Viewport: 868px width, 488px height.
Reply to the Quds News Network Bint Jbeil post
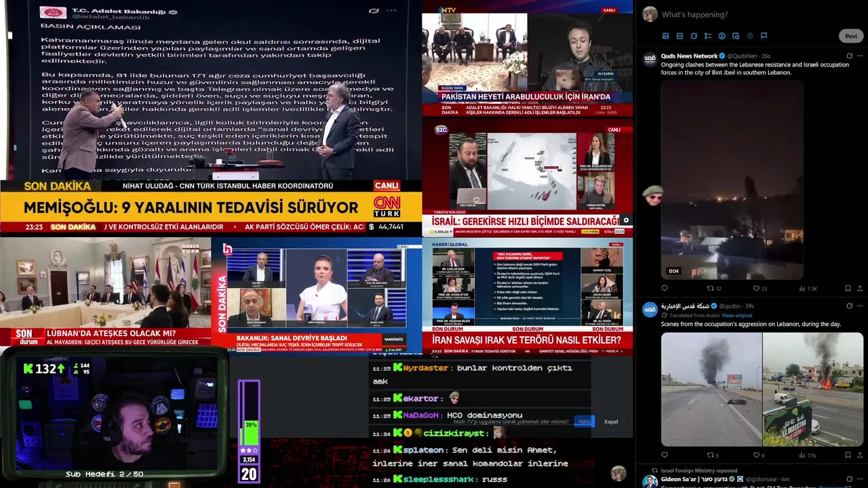pos(665,288)
